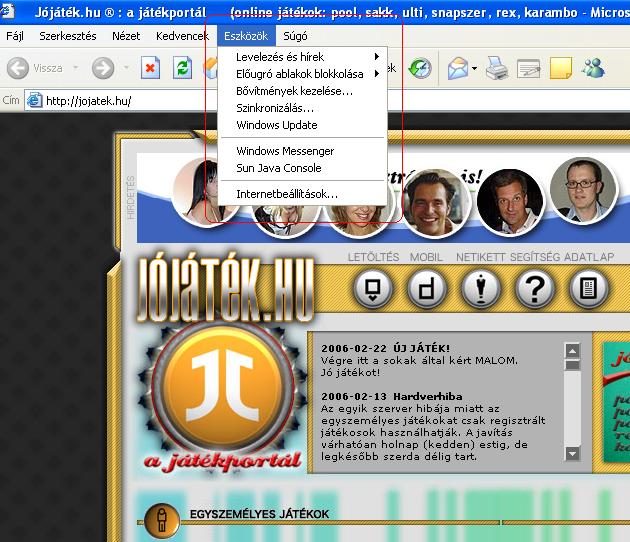The height and width of the screenshot is (542, 630).
Task: Open the Back button history dropdown arrow
Action: click(76, 67)
